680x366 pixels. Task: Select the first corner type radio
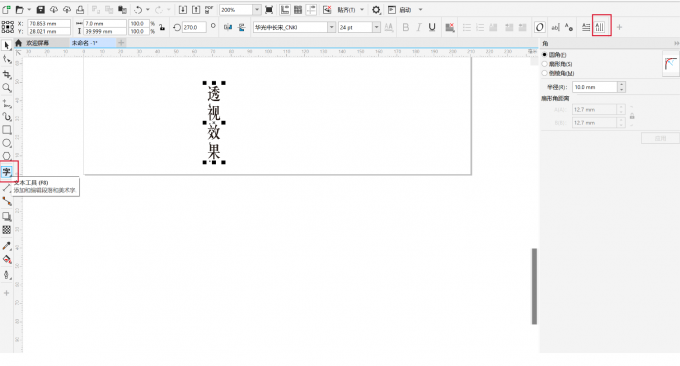click(x=544, y=55)
